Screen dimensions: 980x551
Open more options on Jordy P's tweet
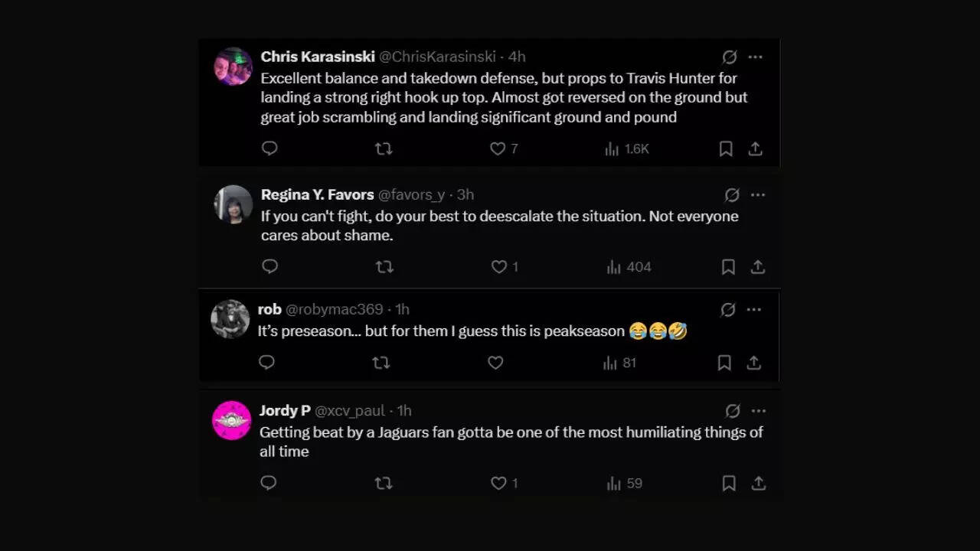coord(758,411)
